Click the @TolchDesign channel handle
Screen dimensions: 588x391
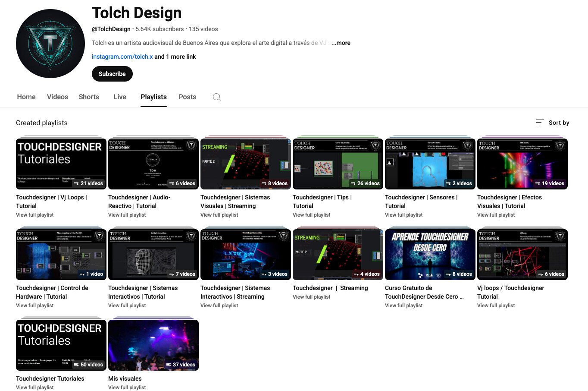(111, 29)
